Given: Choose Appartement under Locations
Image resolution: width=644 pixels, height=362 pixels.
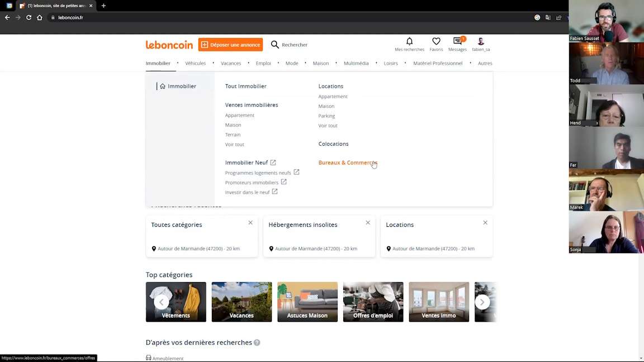Looking at the screenshot, I should coord(333,97).
